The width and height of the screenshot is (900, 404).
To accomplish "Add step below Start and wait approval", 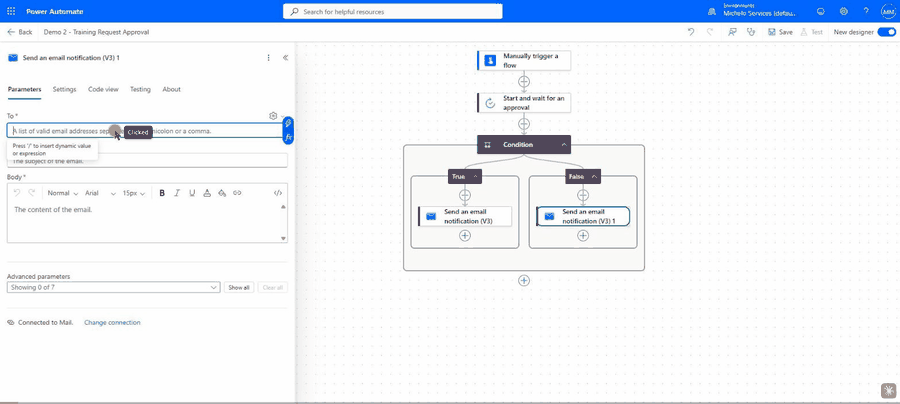I will pyautogui.click(x=523, y=124).
